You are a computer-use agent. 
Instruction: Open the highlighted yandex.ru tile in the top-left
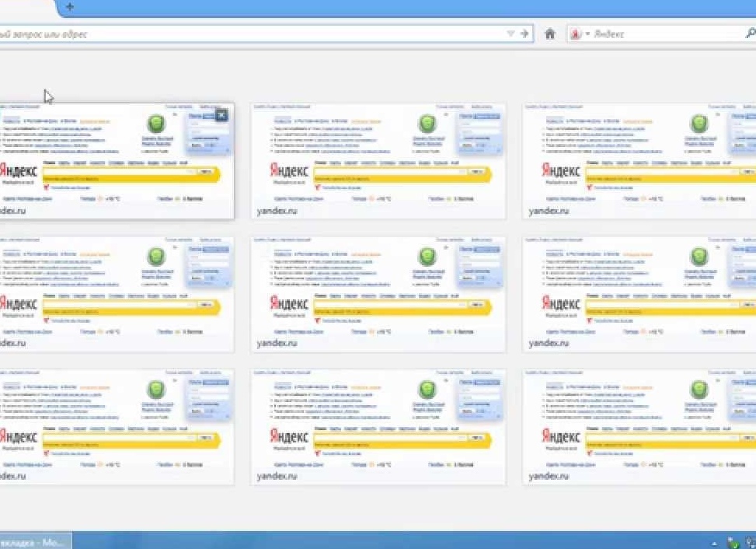tap(117, 161)
